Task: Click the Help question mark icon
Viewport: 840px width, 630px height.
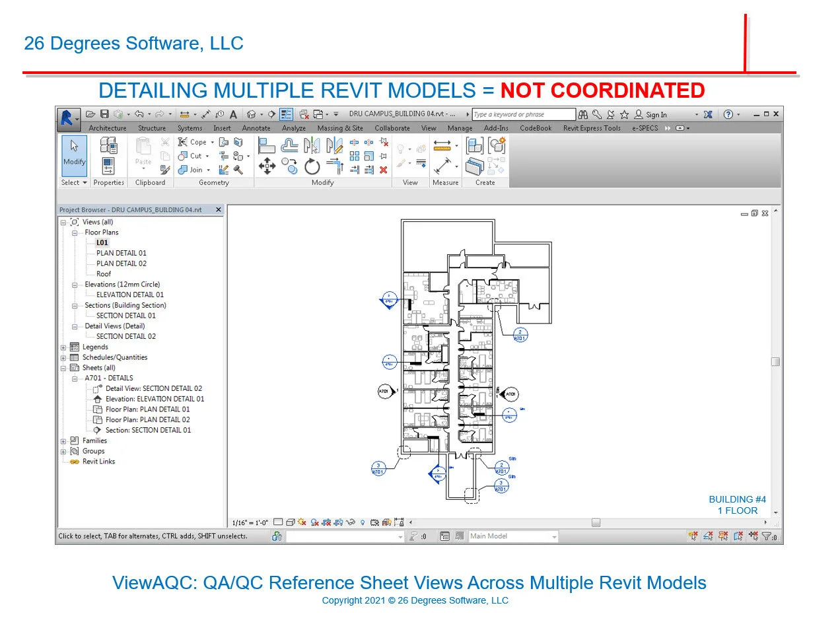Action: [x=728, y=114]
